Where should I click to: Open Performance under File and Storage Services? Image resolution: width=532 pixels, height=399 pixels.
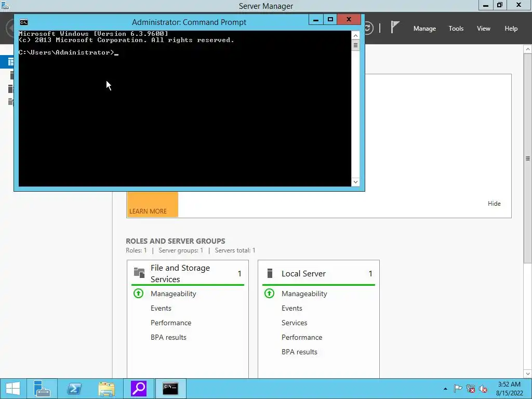tap(170, 323)
